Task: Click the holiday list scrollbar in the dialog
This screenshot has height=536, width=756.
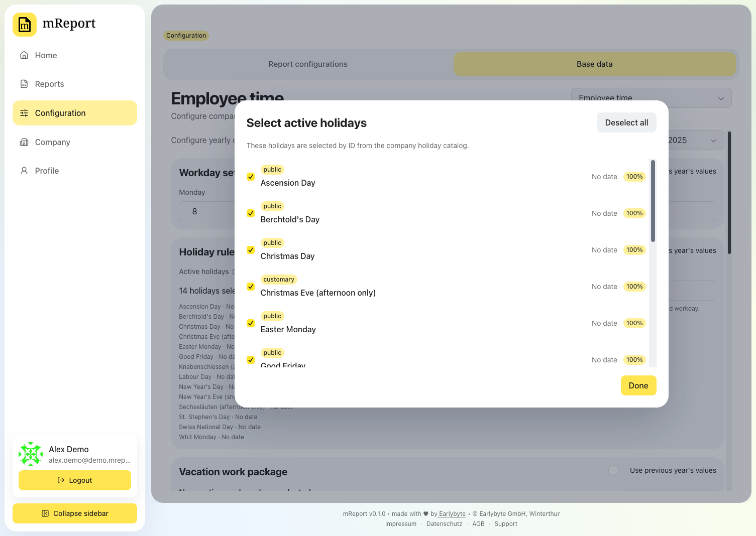Action: click(653, 201)
